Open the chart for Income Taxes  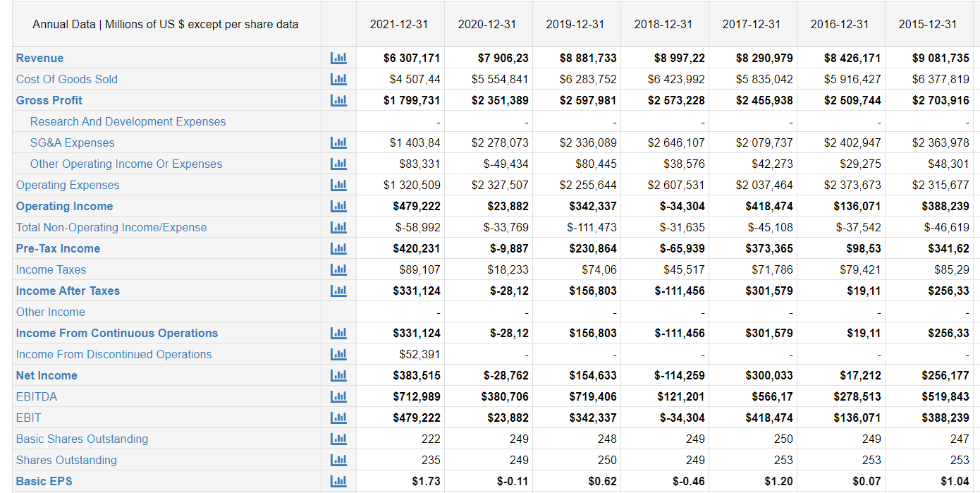(x=338, y=269)
